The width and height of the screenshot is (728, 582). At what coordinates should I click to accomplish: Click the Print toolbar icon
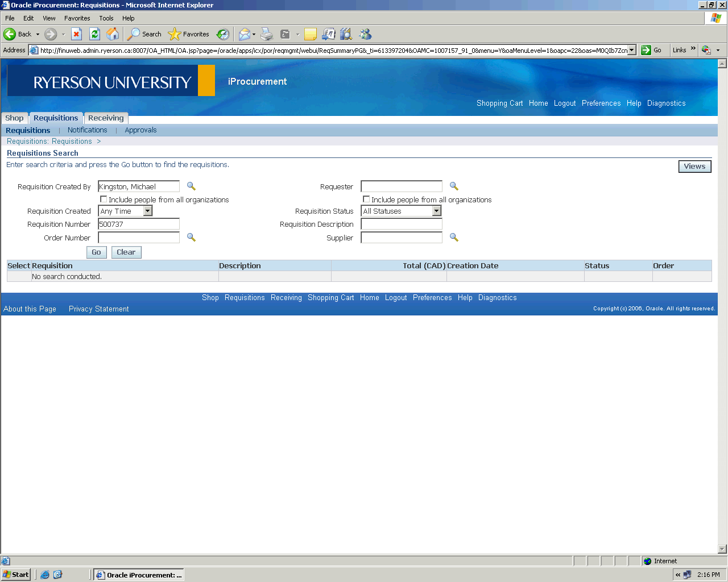click(267, 34)
